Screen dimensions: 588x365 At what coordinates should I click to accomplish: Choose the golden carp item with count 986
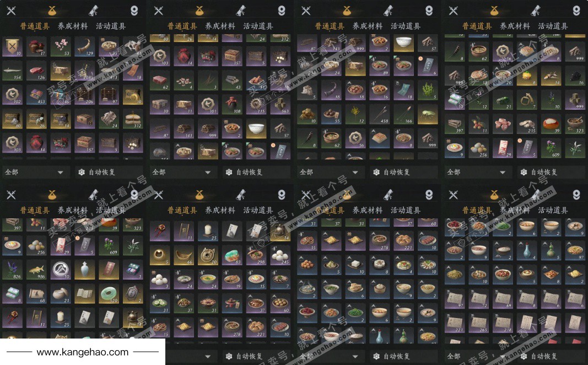pyautogui.click(x=36, y=270)
